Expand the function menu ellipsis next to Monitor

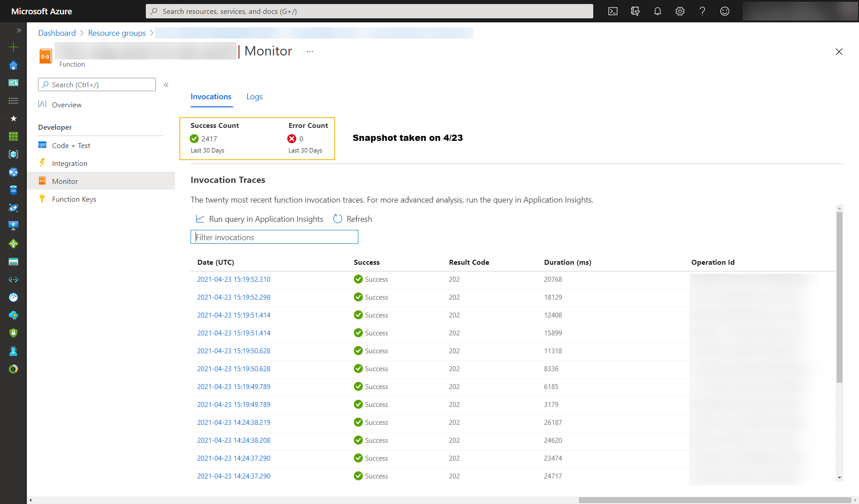coord(310,51)
